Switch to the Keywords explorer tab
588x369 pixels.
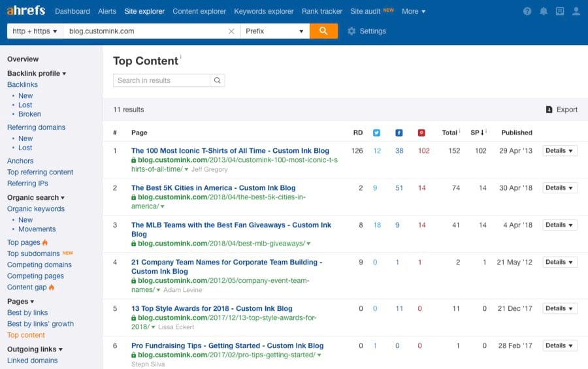(x=264, y=12)
